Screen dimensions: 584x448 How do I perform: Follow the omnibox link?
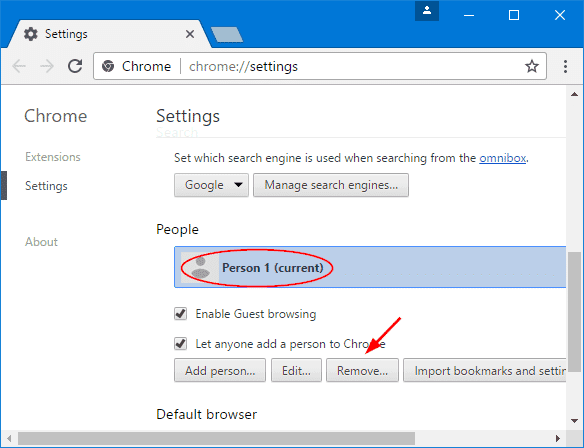pyautogui.click(x=502, y=158)
